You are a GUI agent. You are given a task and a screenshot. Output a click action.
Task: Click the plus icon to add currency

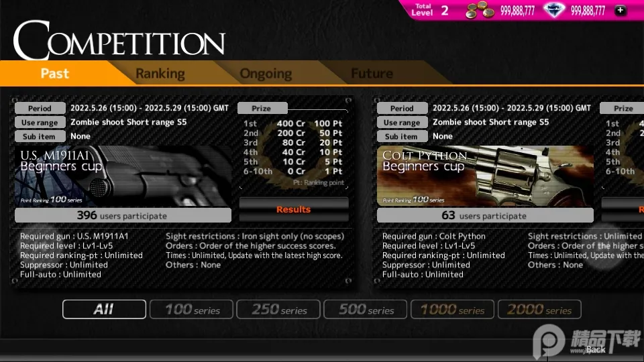click(620, 10)
